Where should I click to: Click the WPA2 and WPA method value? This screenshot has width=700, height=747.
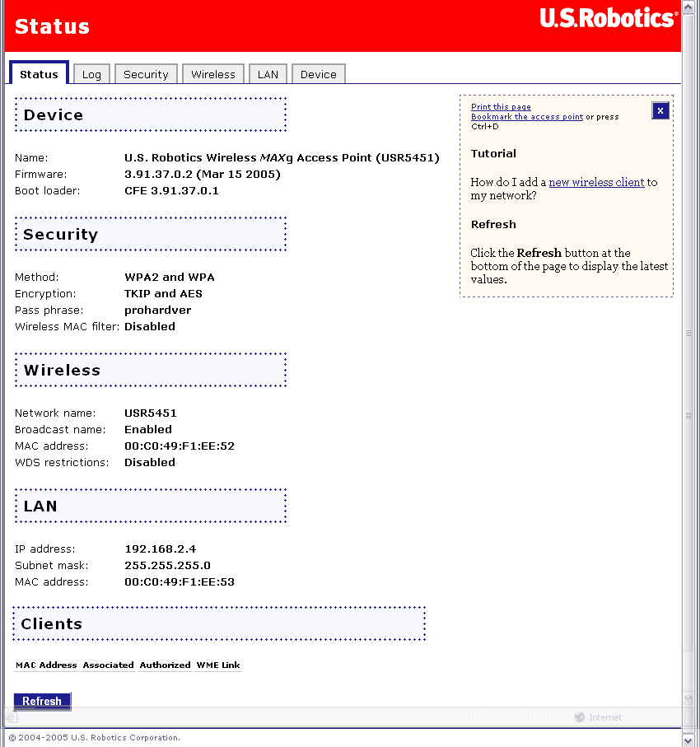[x=169, y=278]
